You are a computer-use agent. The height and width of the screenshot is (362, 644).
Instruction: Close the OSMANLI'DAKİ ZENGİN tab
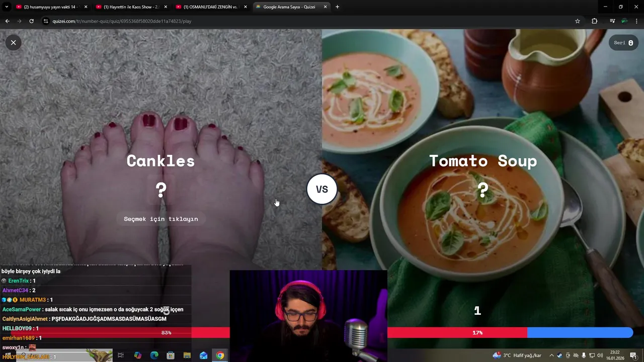click(245, 7)
